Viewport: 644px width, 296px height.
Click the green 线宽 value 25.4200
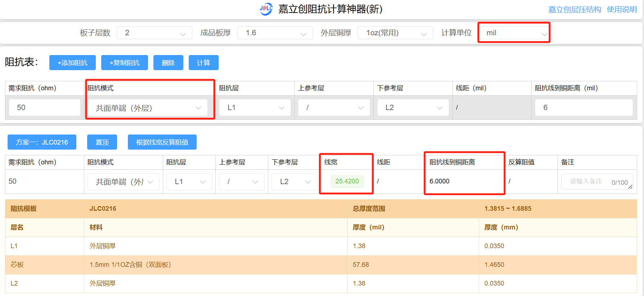[347, 181]
